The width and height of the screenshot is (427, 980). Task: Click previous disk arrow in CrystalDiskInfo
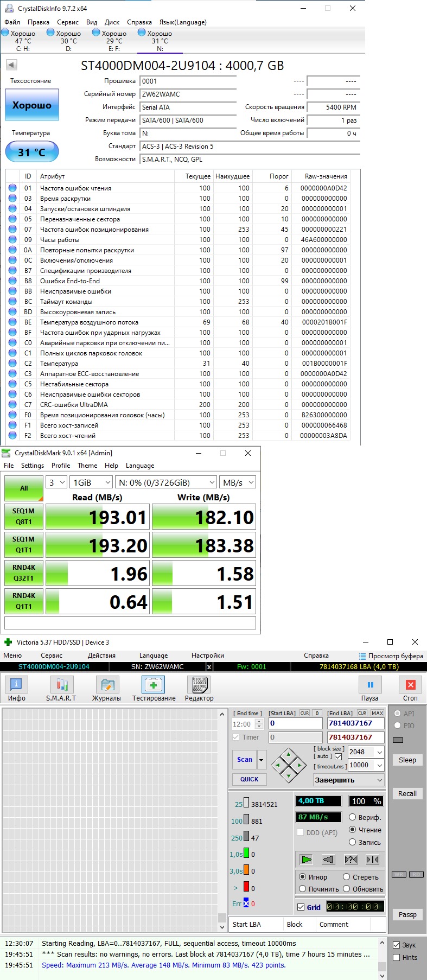(x=11, y=65)
